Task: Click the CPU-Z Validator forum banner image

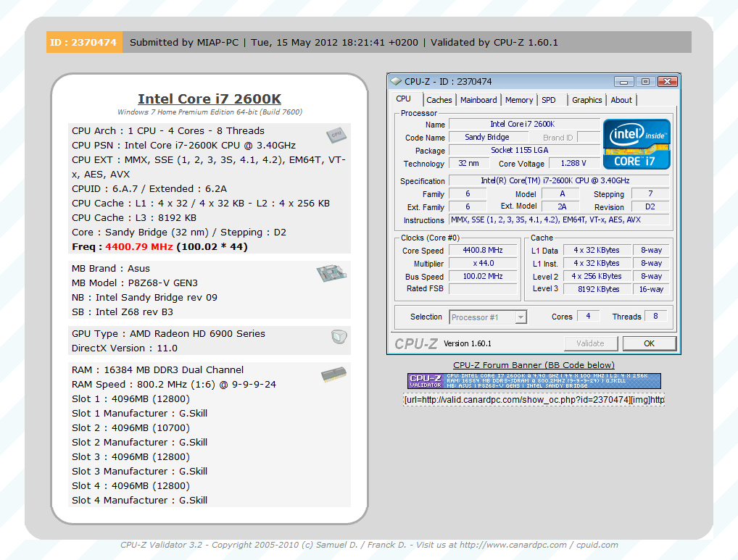Action: 534,381
